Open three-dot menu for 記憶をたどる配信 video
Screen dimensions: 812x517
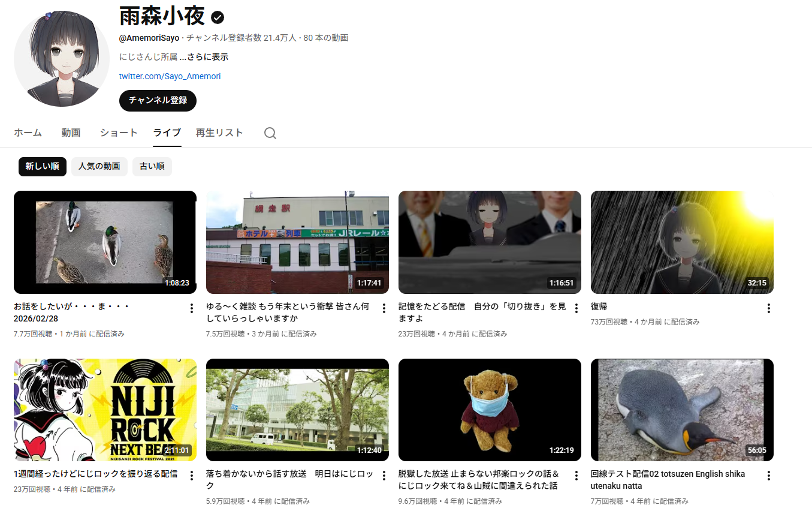[576, 308]
